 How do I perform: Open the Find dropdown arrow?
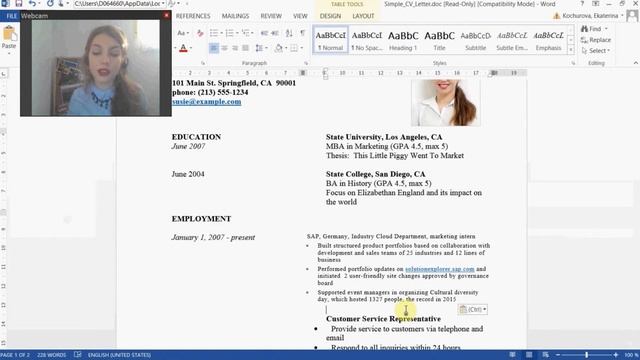coord(606,29)
